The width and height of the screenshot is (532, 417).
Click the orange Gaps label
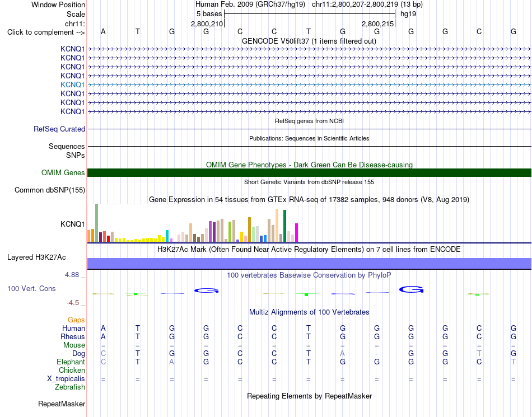[76, 320]
